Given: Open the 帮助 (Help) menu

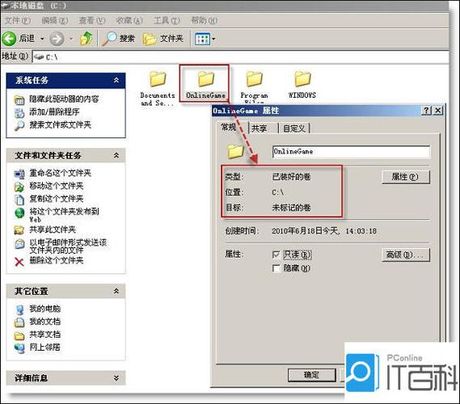Looking at the screenshot, I should pyautogui.click(x=204, y=21).
